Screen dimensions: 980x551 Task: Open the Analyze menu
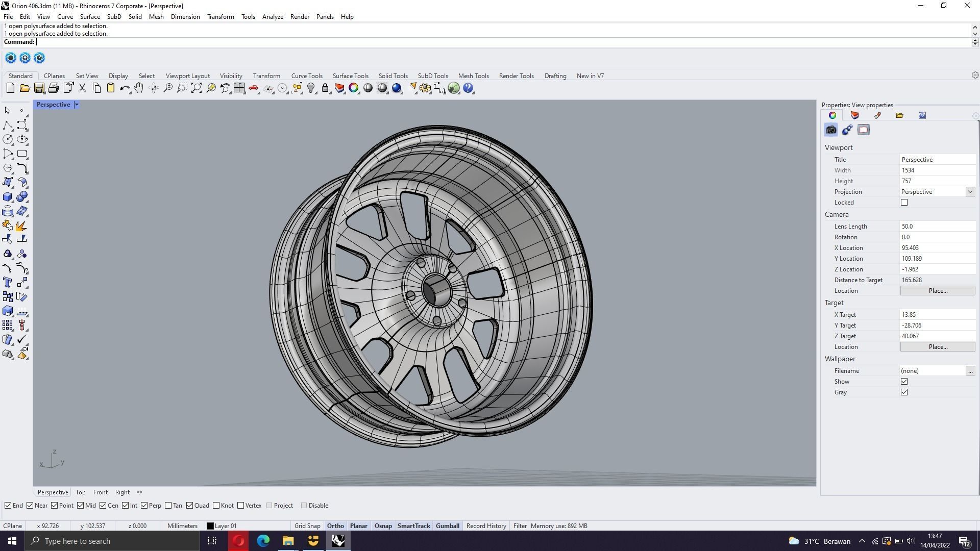point(273,17)
